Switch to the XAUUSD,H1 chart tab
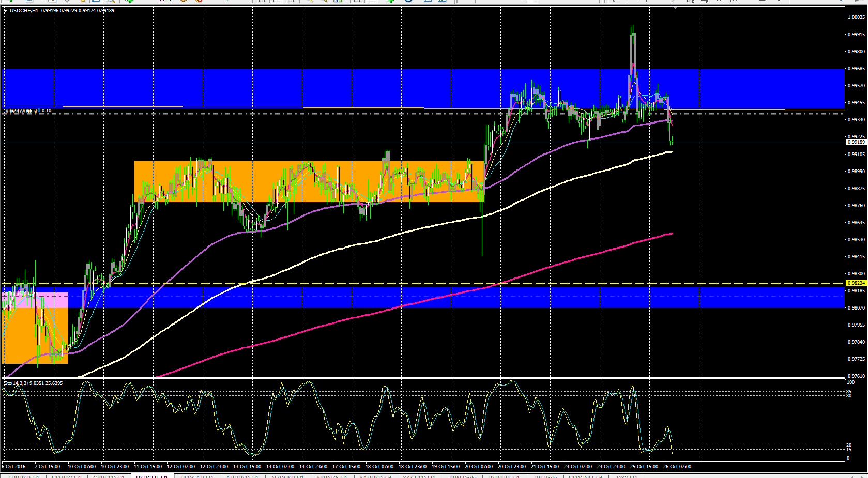The height and width of the screenshot is (478, 868). [376, 476]
